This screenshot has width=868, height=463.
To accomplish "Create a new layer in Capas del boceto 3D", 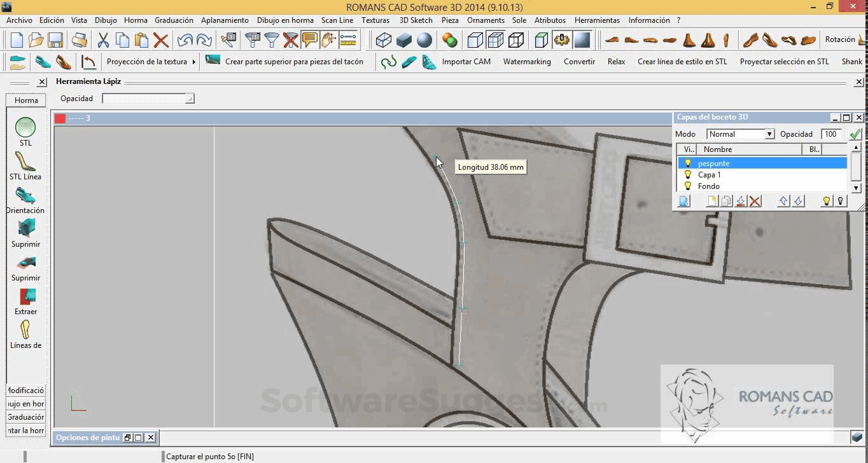I will click(713, 200).
